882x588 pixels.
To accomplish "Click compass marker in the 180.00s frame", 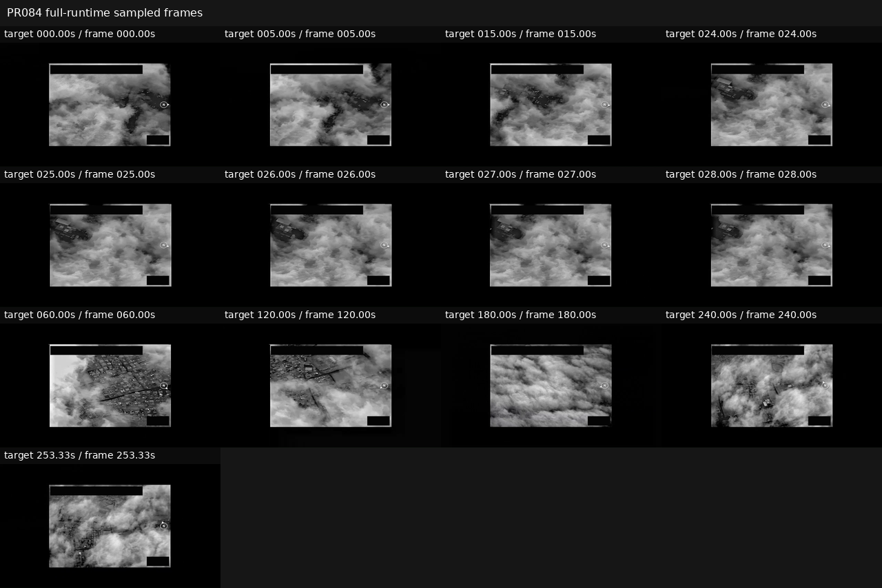I will [x=605, y=386].
